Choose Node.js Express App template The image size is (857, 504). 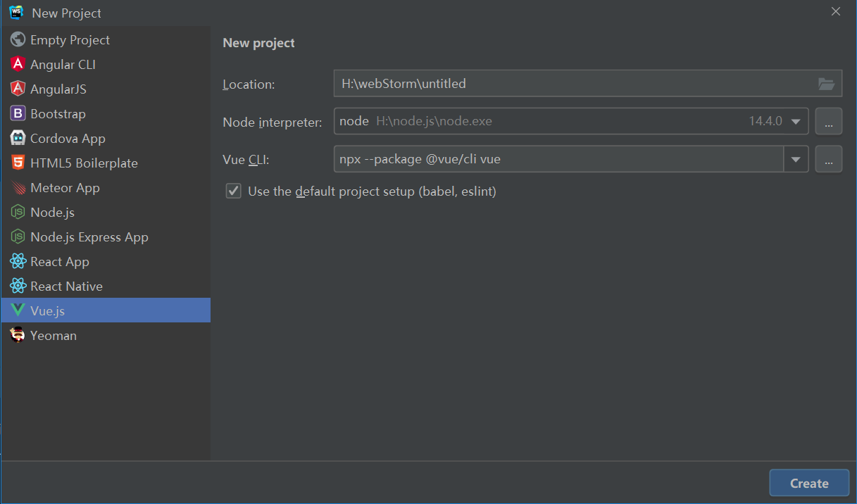point(106,237)
